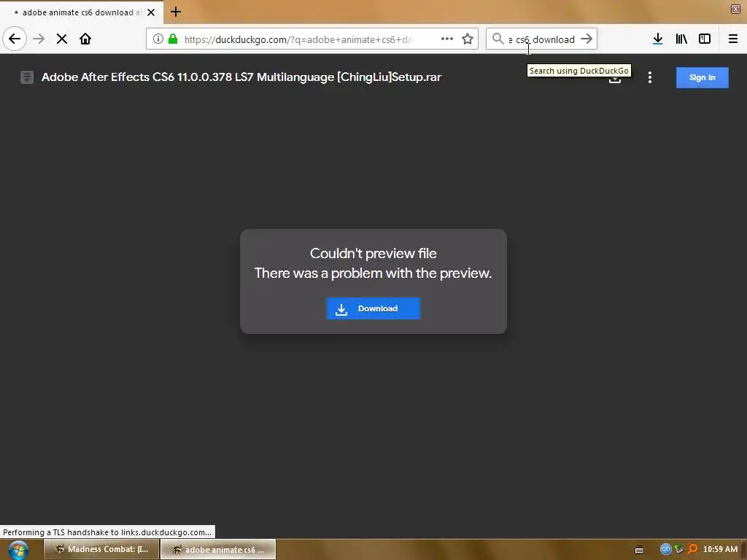Click the file type icon beside filename
747x560 pixels.
(27, 77)
